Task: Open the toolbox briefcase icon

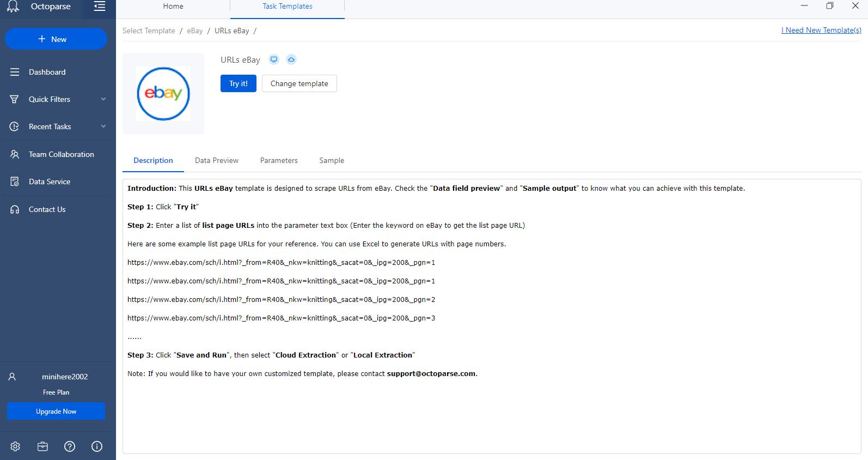Action: (42, 446)
